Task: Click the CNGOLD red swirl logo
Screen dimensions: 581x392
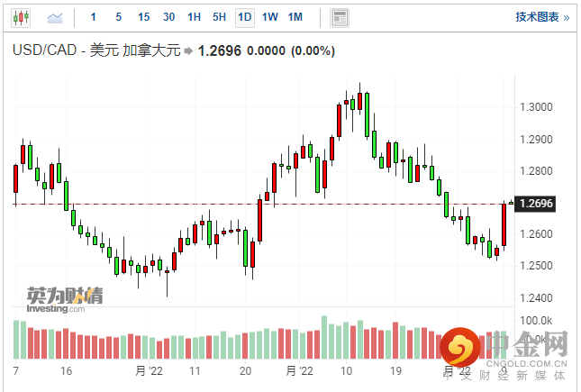Action: coord(459,348)
